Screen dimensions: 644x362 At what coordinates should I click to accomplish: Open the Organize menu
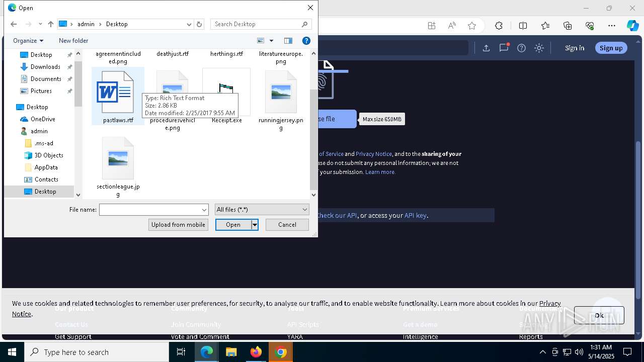(28, 41)
